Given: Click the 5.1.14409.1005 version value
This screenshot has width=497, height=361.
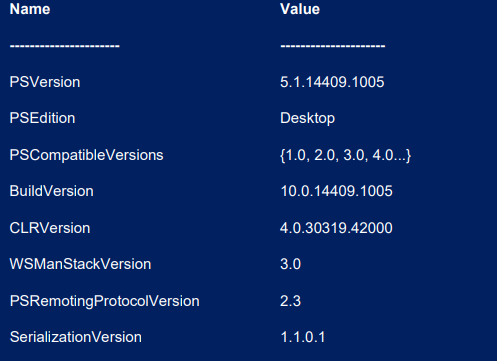Looking at the screenshot, I should click(332, 82).
